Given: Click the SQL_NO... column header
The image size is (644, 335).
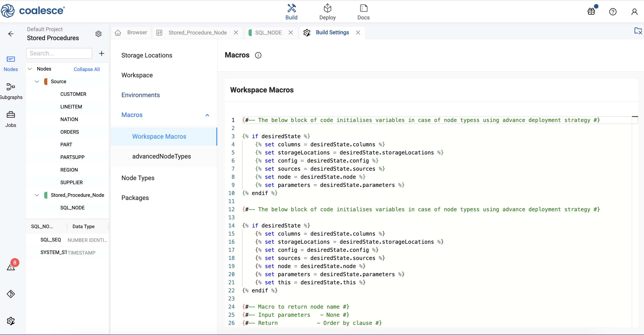Looking at the screenshot, I should point(42,226).
